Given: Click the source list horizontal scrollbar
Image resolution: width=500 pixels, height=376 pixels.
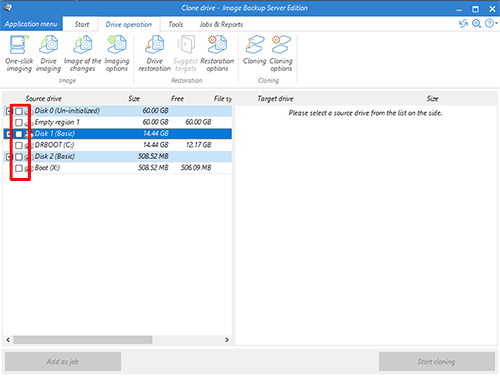Looking at the screenshot, I should (83, 340).
